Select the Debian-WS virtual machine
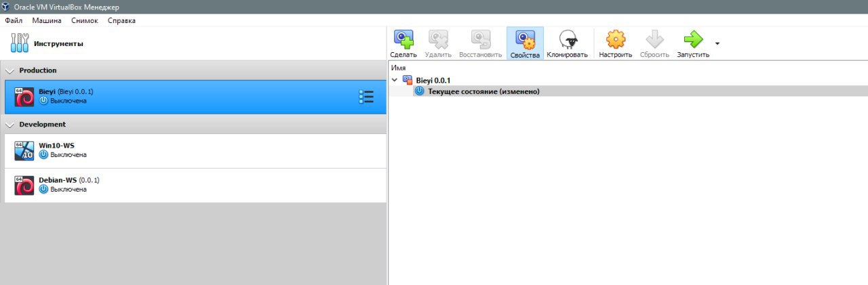 (x=195, y=185)
